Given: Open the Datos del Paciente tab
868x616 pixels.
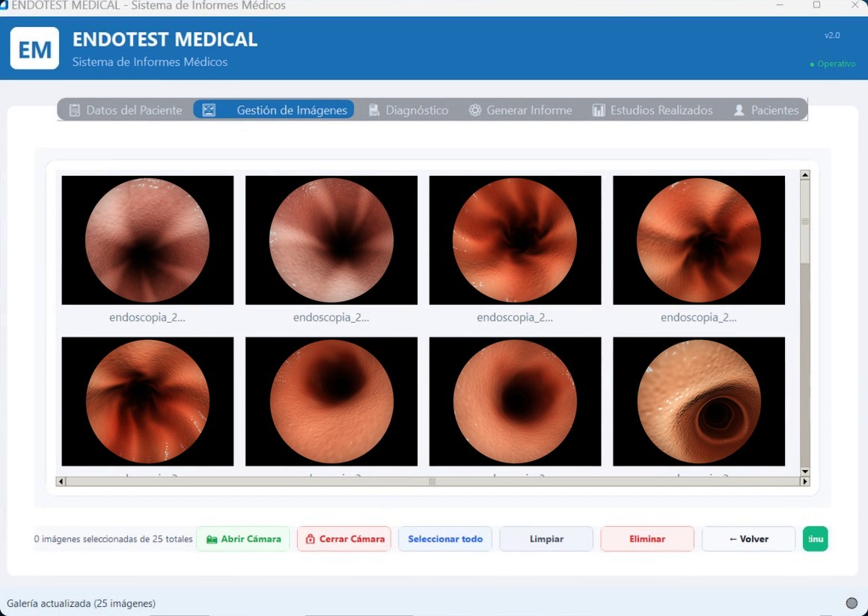Looking at the screenshot, I should pos(126,110).
